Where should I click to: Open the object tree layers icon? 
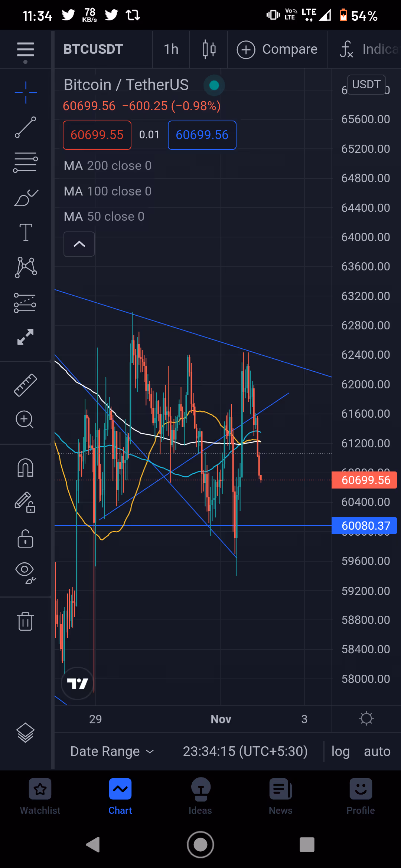26,733
